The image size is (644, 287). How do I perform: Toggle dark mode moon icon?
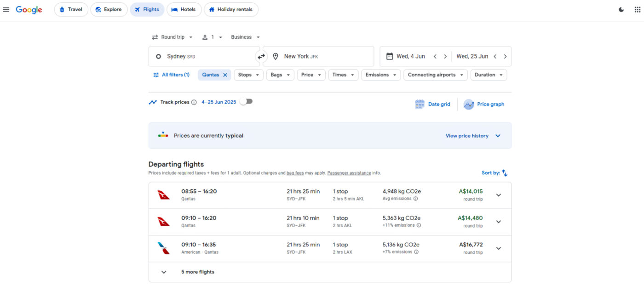pyautogui.click(x=621, y=10)
